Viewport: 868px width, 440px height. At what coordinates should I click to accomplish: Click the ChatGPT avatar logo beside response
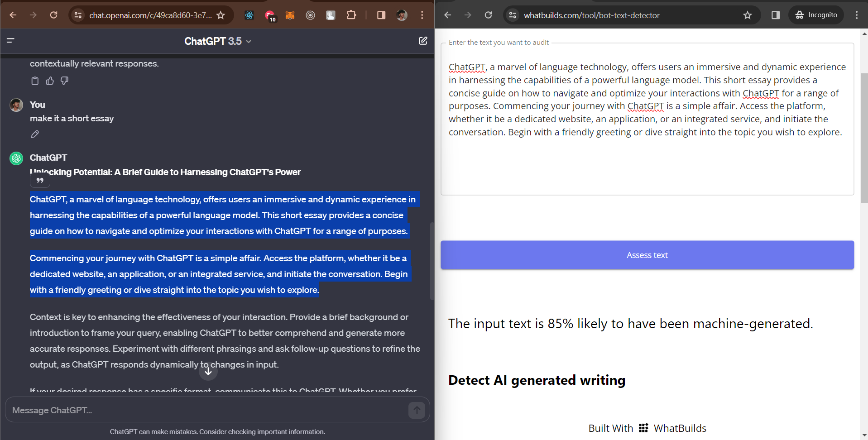16,158
